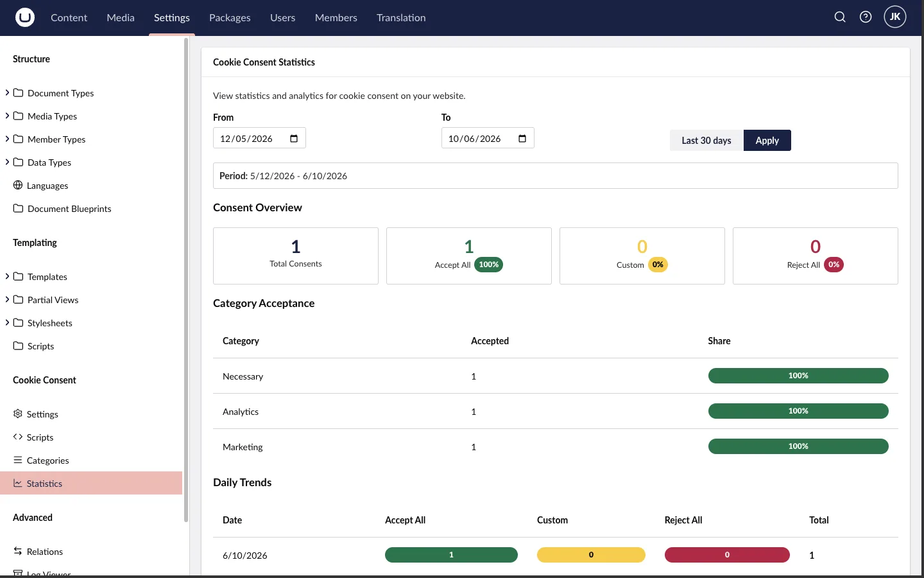
Task: Click the Last 30 days button
Action: 706,141
